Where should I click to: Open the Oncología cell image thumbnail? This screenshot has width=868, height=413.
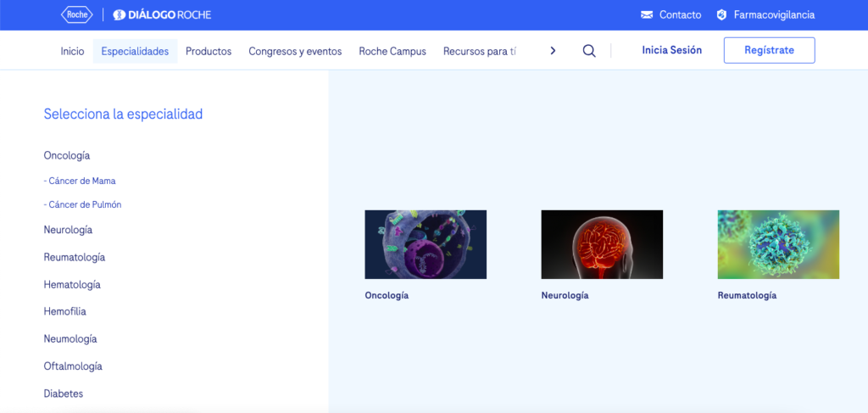pyautogui.click(x=426, y=244)
